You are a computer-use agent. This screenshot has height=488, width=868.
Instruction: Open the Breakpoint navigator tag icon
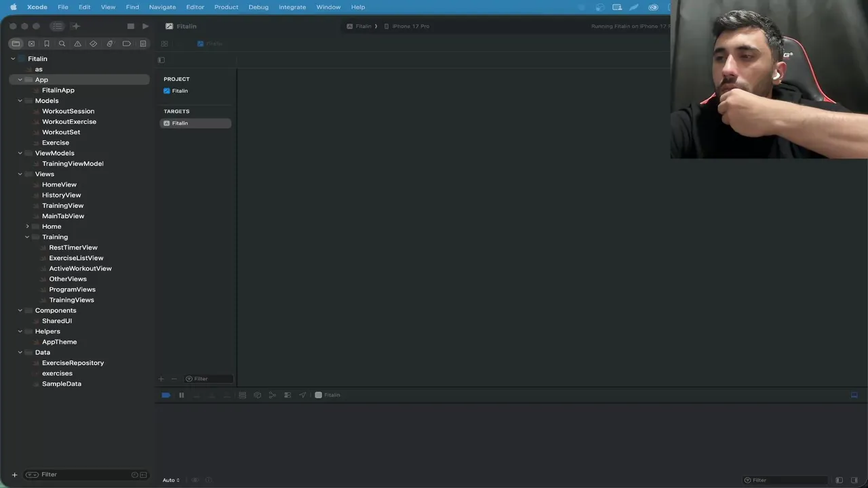[127, 43]
